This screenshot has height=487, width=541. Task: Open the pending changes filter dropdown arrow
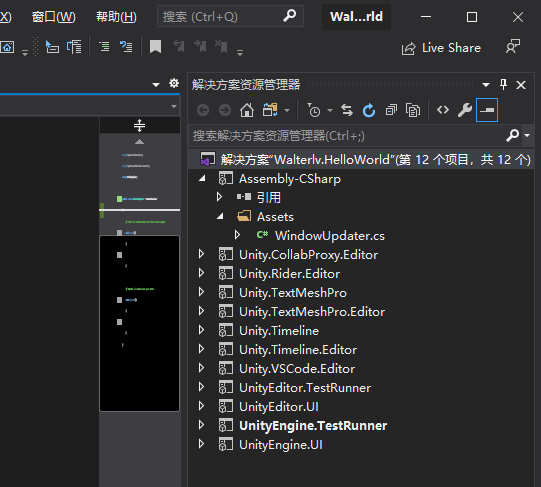(x=330, y=110)
